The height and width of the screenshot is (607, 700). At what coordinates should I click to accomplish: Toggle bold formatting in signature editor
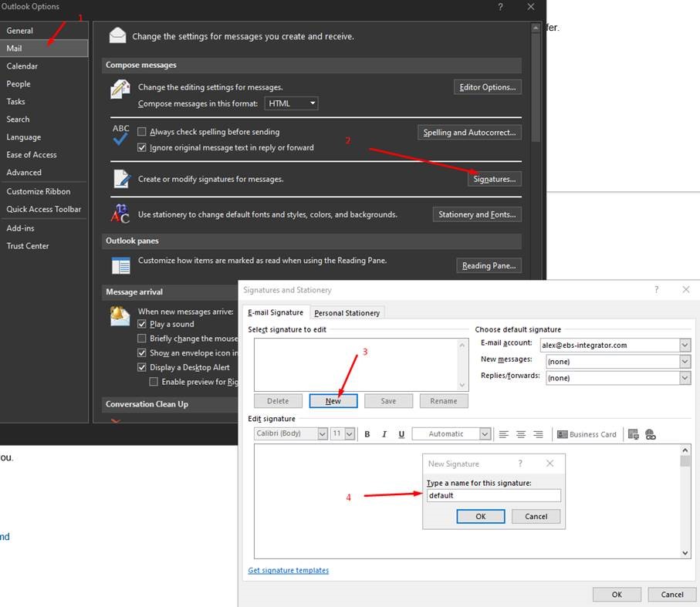pos(367,434)
